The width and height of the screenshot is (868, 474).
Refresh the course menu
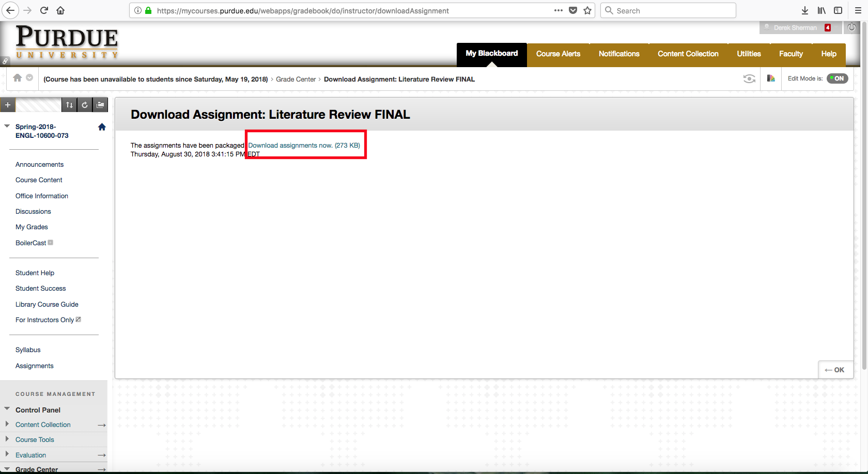click(x=85, y=105)
